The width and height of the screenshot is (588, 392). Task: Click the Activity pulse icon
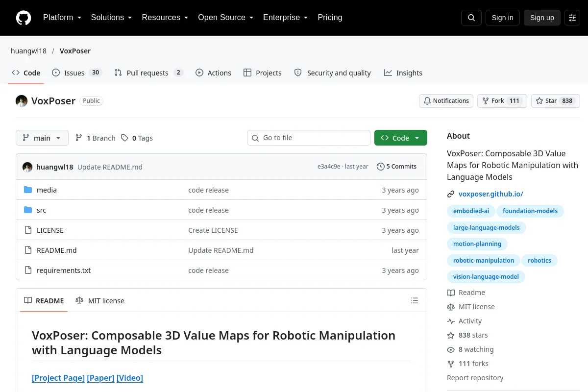[451, 321]
